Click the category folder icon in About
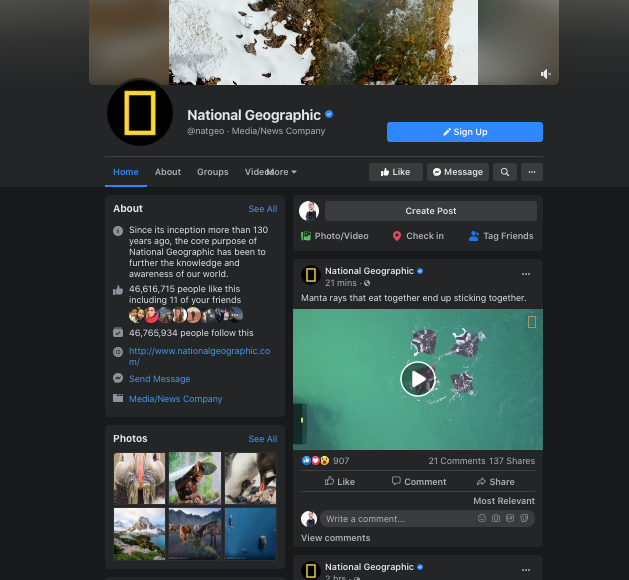The height and width of the screenshot is (580, 629). click(x=118, y=398)
